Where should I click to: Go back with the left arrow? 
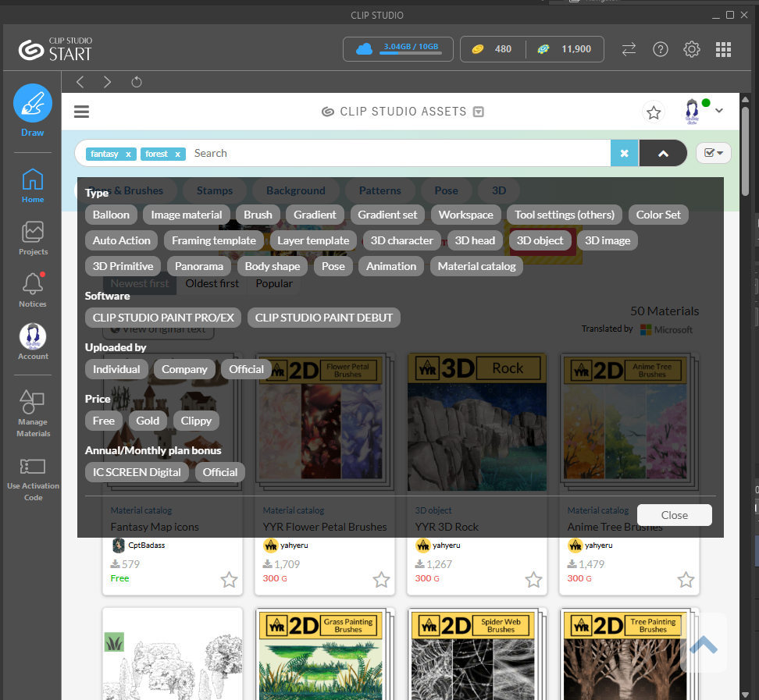(x=80, y=82)
